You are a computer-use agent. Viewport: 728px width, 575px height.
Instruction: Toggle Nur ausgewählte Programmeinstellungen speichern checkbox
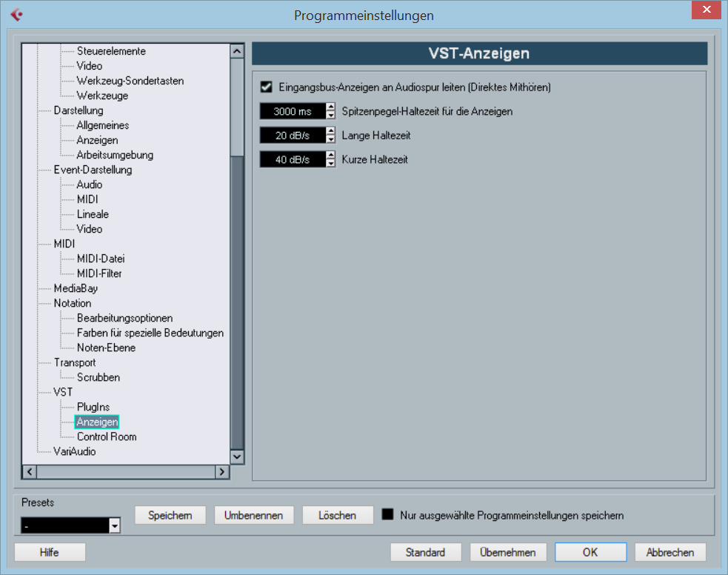tap(387, 514)
